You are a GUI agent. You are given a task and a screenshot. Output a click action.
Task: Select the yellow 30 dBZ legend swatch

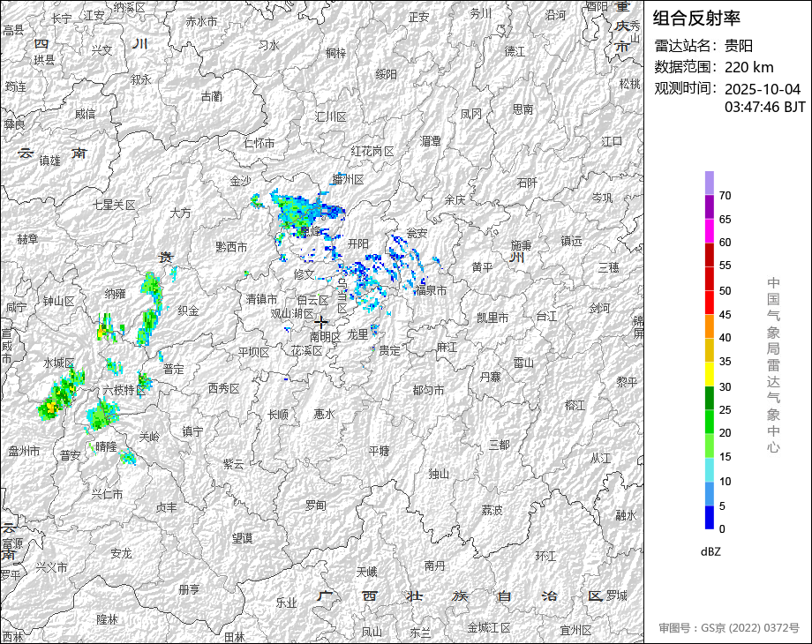710,374
